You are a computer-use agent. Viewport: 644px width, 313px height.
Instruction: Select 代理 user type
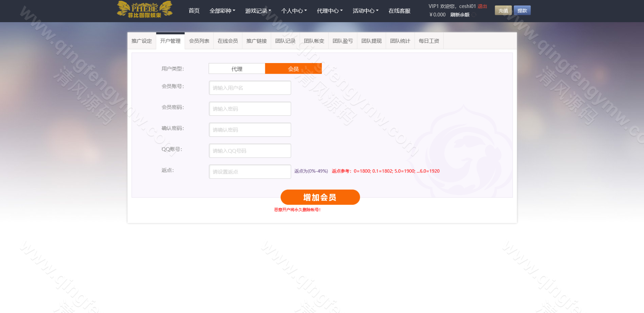pyautogui.click(x=237, y=69)
